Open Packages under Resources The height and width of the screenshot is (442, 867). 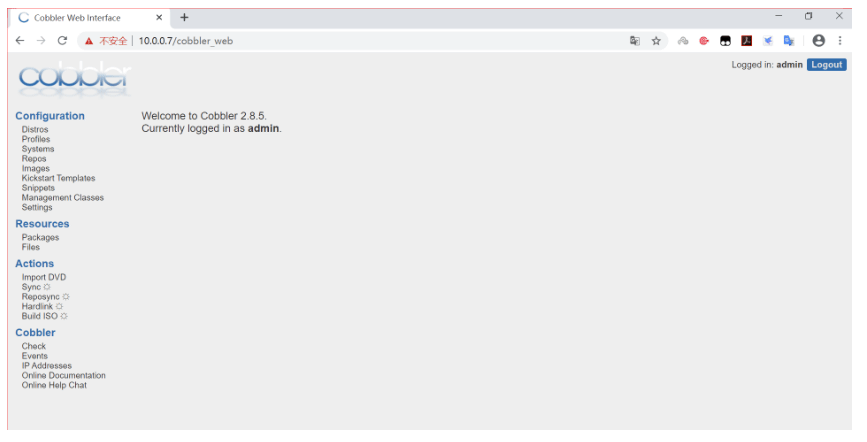click(40, 237)
